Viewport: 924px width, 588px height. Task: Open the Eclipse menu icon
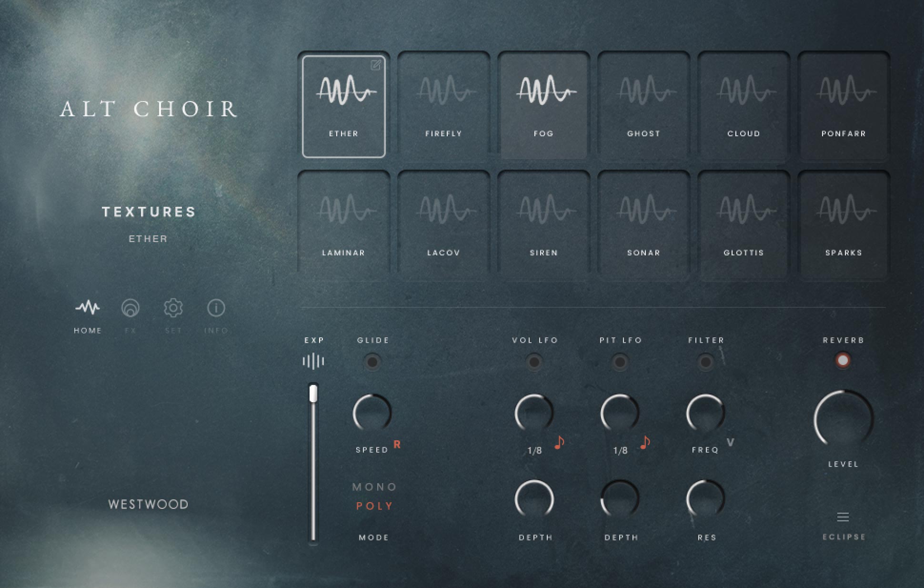coord(843,517)
